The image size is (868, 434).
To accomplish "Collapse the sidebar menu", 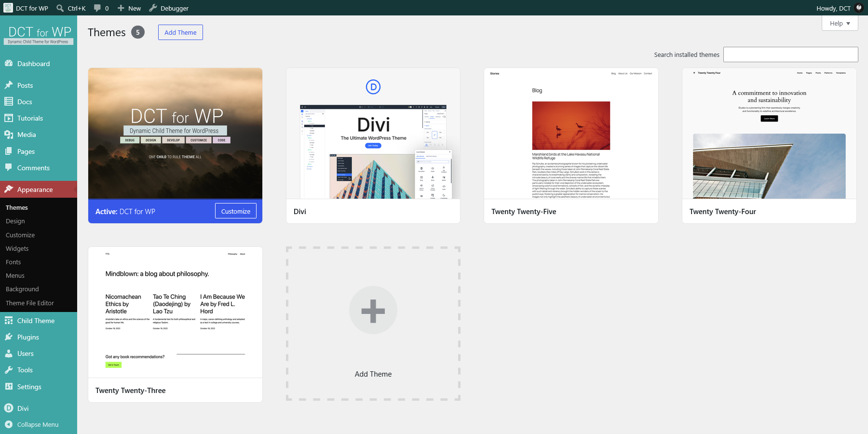I will click(x=39, y=424).
